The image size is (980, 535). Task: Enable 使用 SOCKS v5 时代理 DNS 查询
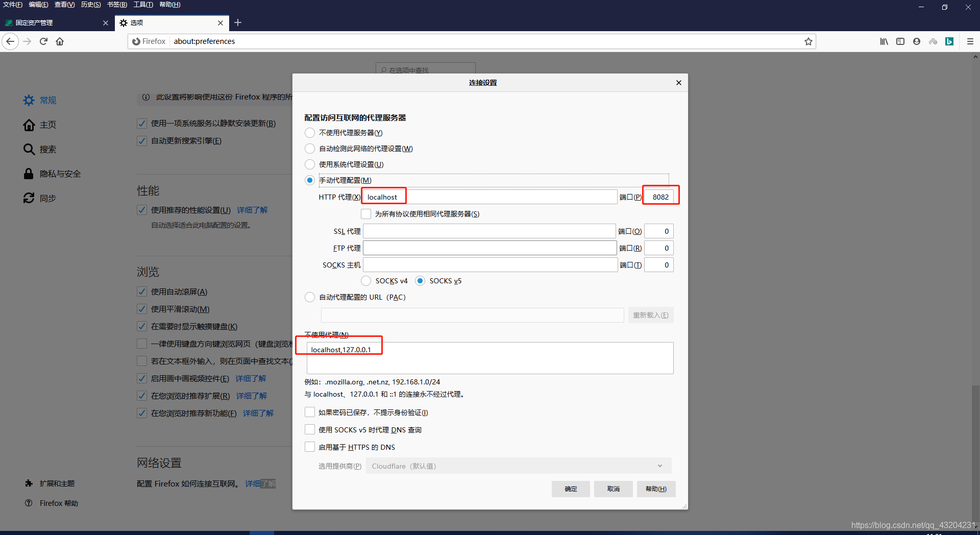pos(310,430)
